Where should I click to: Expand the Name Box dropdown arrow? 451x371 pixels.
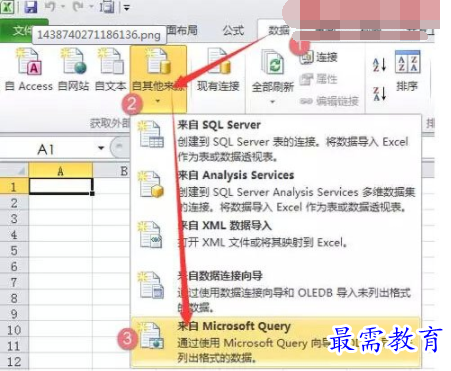[x=101, y=148]
